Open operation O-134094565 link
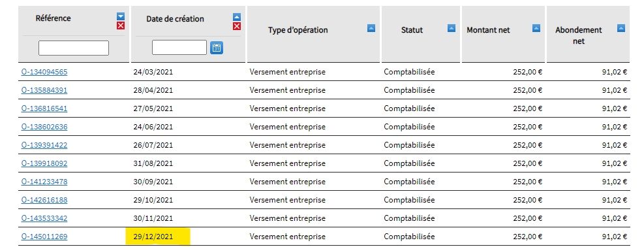The width and height of the screenshot is (644, 247). tap(44, 72)
